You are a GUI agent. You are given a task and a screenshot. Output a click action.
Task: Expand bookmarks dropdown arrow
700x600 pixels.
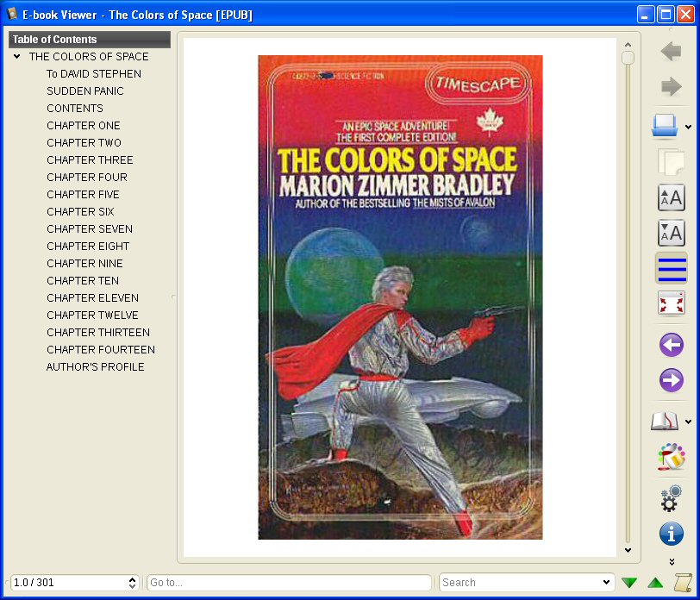point(689,422)
